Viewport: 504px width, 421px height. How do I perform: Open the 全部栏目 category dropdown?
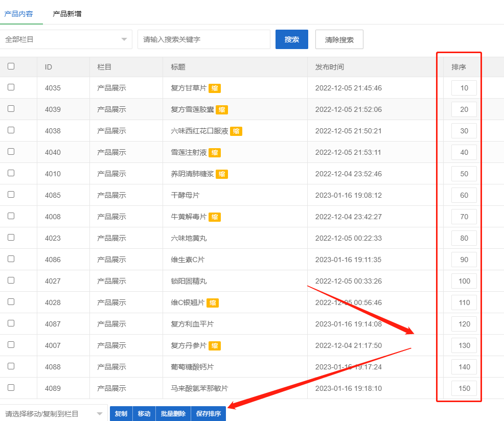pos(66,39)
